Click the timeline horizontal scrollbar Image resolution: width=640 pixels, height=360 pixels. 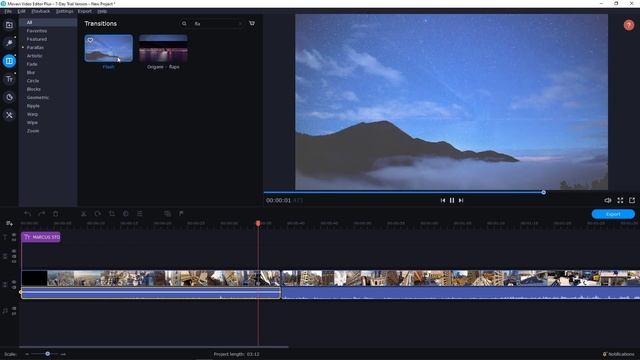(155, 347)
